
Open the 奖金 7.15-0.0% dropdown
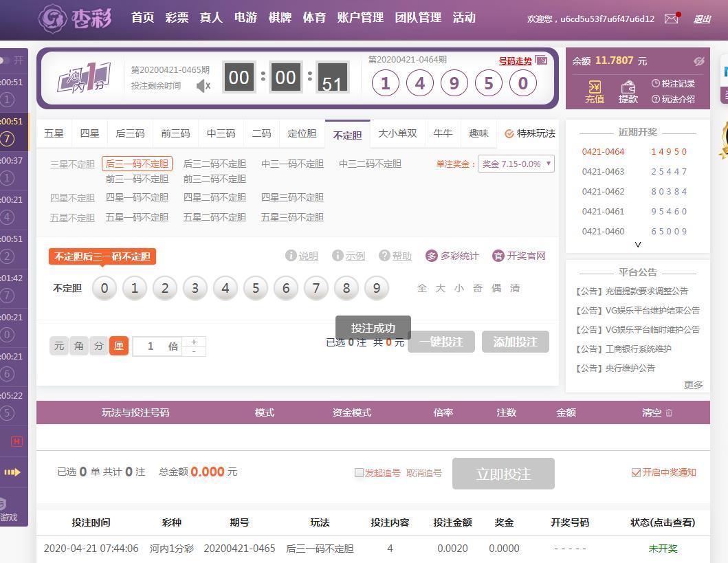point(516,164)
